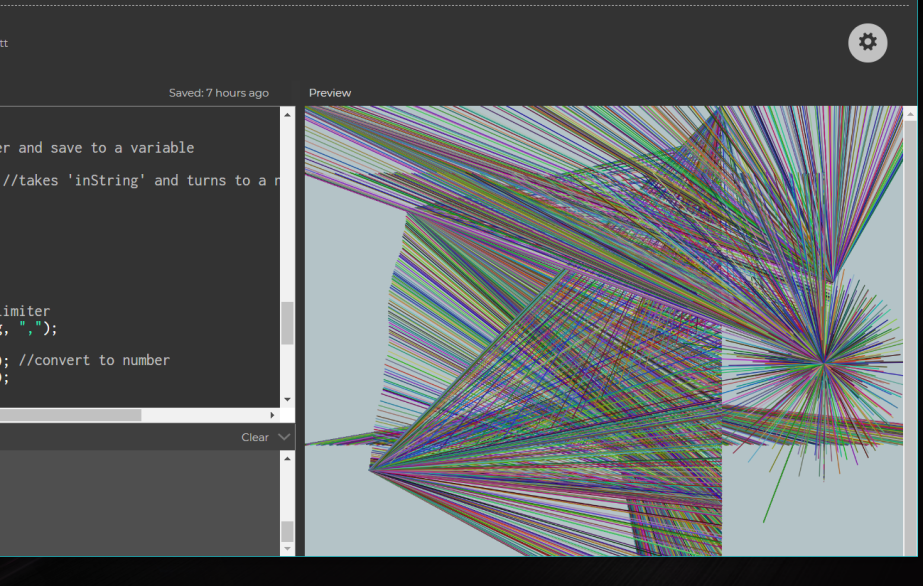The width and height of the screenshot is (923, 586).
Task: Click the editor horizontal scroll-right arrow
Action: pos(272,414)
